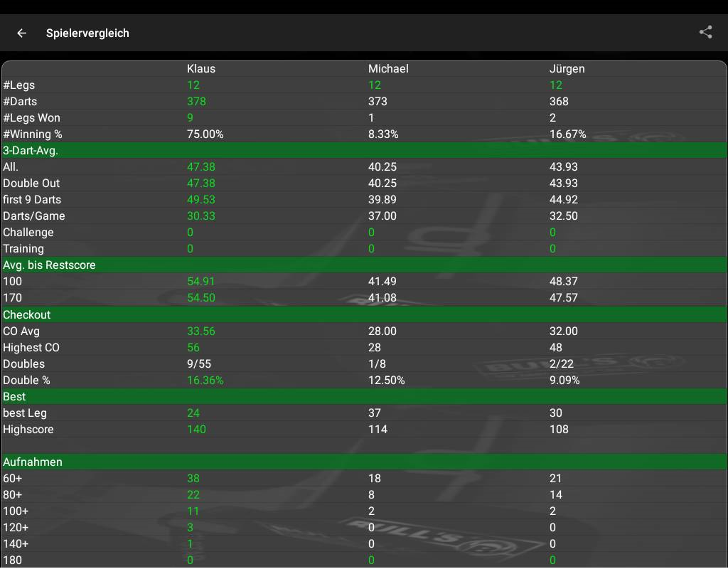The image size is (728, 569).
Task: Select Jürgen's best Leg value 30
Action: [556, 413]
